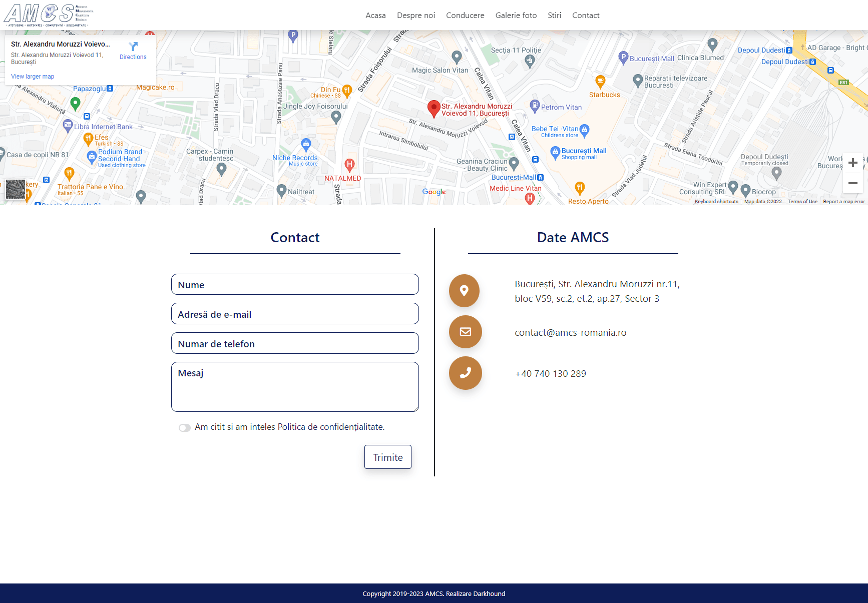Screen dimensions: 868x603
Task: Select the Magic Salon Vitan marker
Action: pyautogui.click(x=457, y=57)
